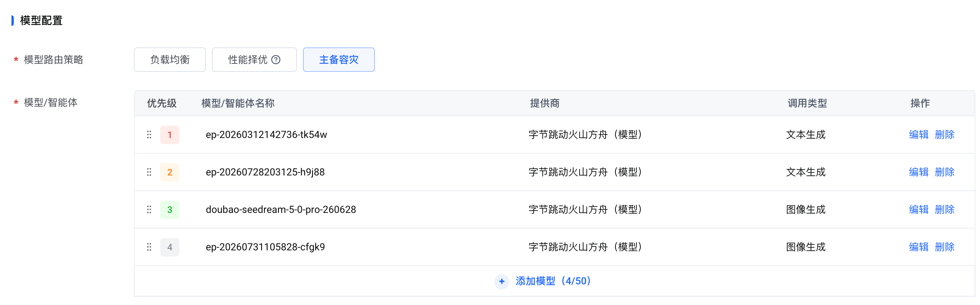Select 性能择优 routing strategy
Image resolution: width=980 pixels, height=305 pixels.
[x=254, y=60]
